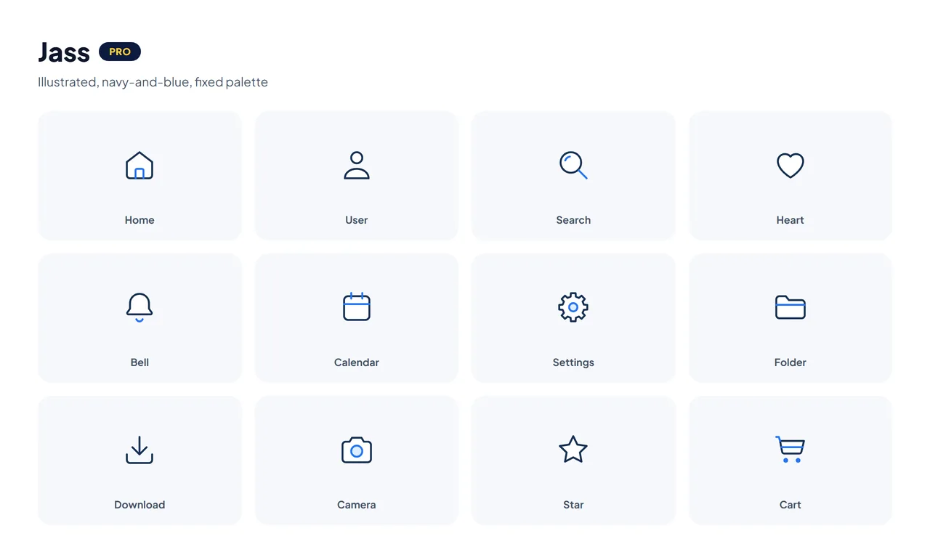Click the "Folder" label text
930x560 pixels.
point(790,362)
